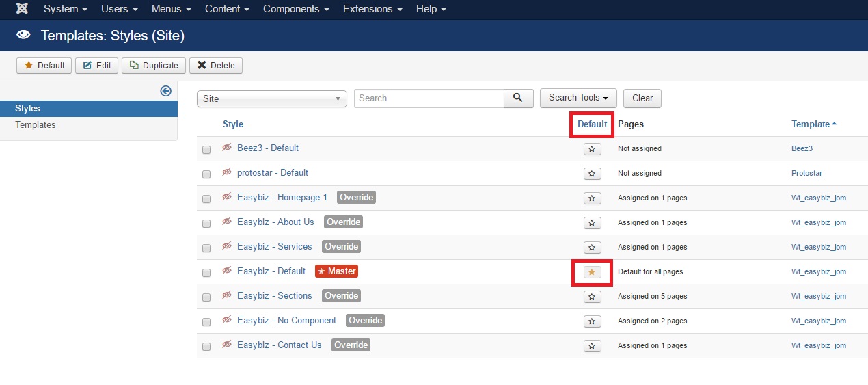Screen dimensions: 868x385
Task: Sort by the Style column header
Action: click(x=233, y=124)
